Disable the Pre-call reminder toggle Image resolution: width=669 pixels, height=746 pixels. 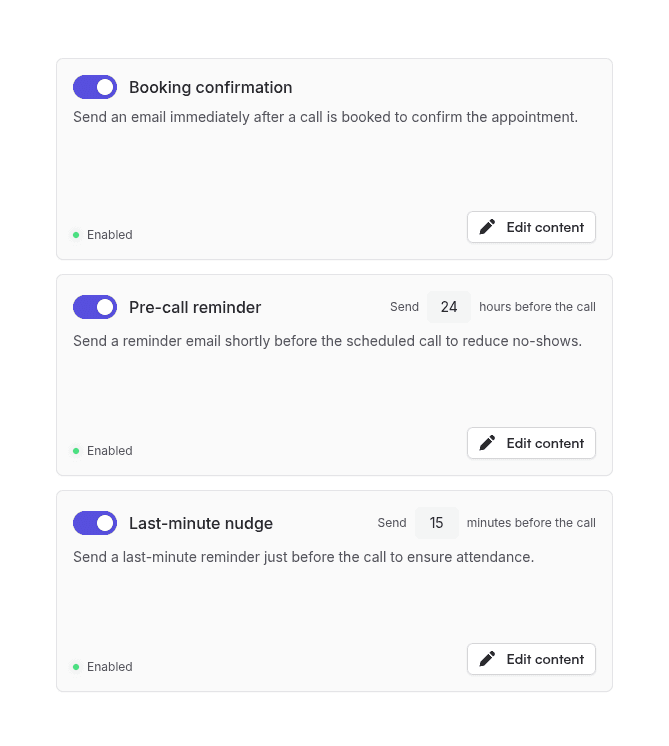pyautogui.click(x=95, y=307)
